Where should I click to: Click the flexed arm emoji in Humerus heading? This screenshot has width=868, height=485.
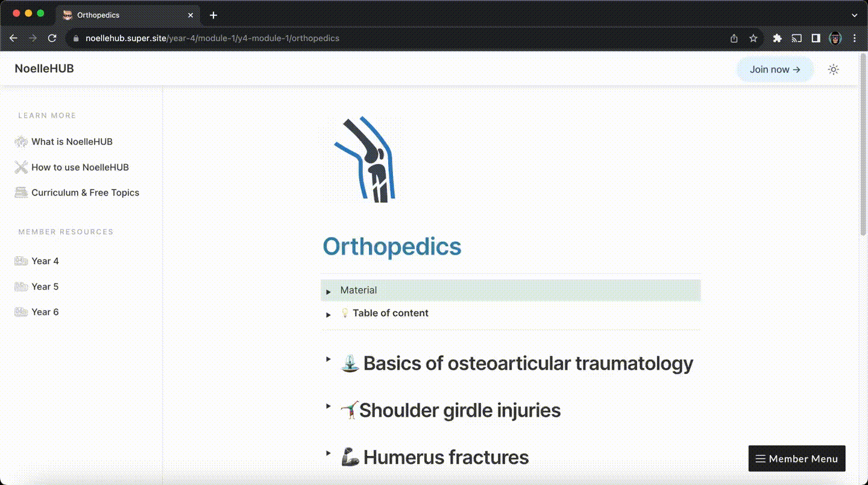(350, 458)
